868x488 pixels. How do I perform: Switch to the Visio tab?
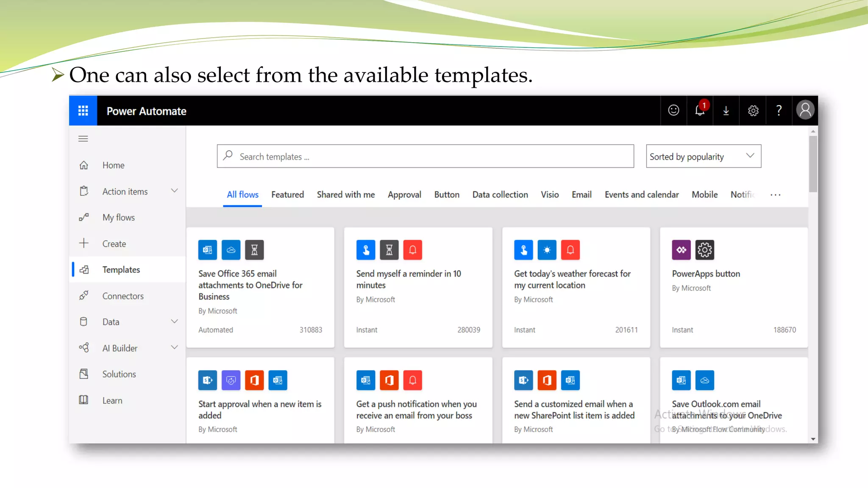(550, 195)
